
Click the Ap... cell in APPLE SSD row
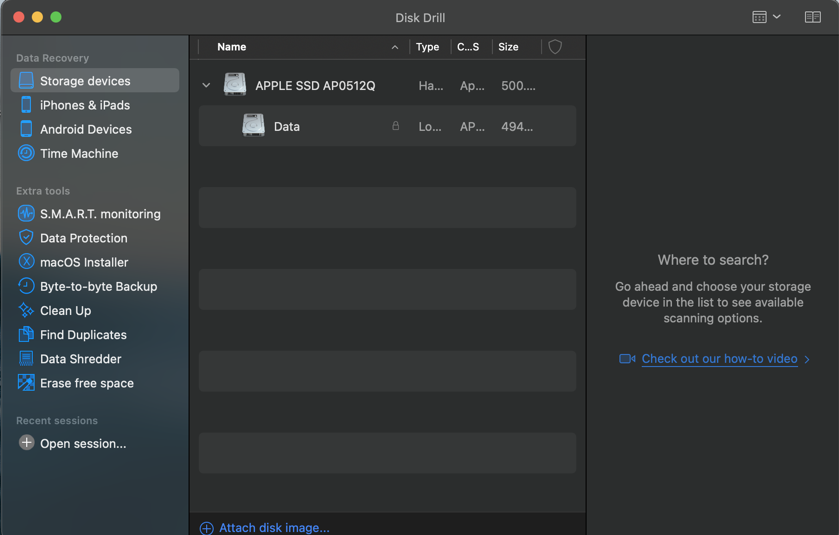pyautogui.click(x=472, y=86)
